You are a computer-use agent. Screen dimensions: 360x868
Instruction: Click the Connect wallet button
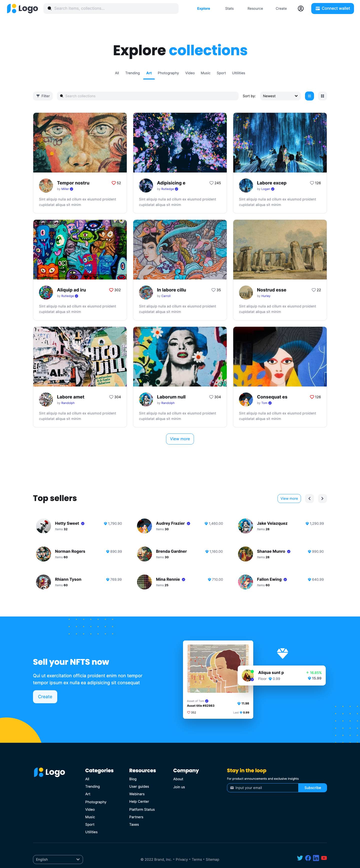(x=332, y=8)
